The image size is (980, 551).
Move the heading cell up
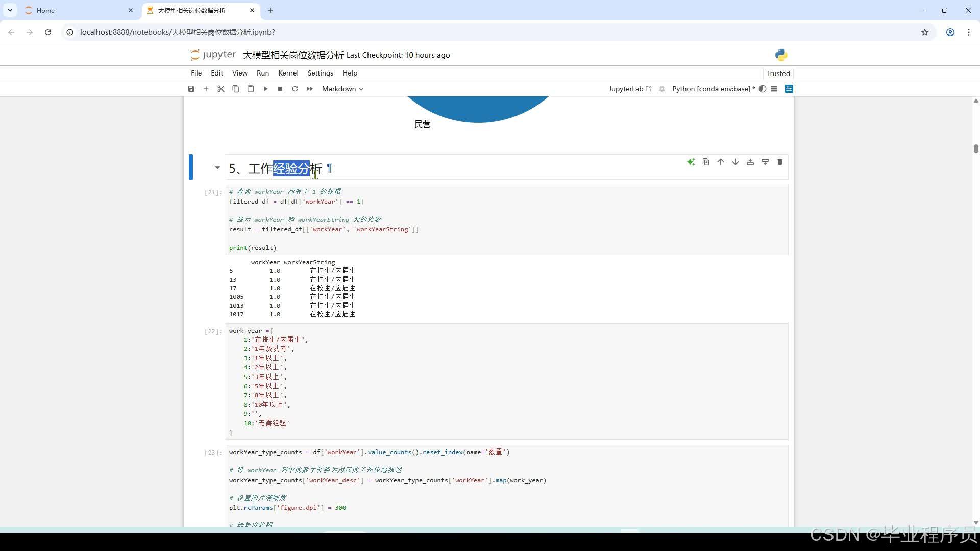coord(720,162)
